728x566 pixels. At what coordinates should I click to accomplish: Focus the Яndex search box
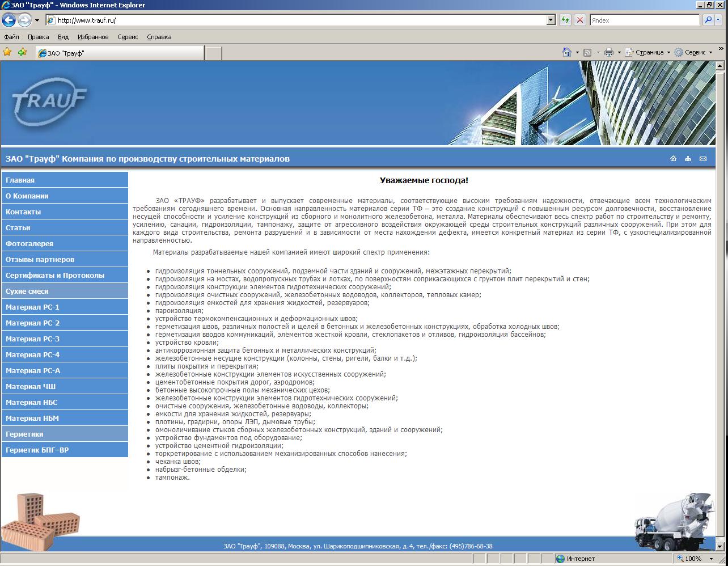[x=645, y=20]
